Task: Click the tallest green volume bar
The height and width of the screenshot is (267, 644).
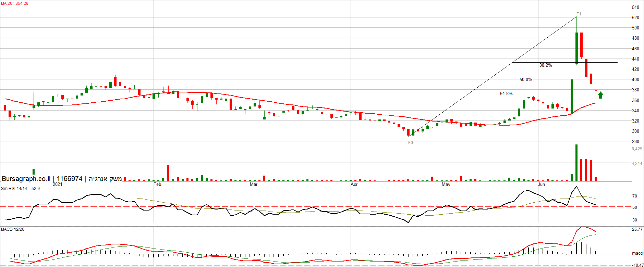Action: click(x=576, y=163)
